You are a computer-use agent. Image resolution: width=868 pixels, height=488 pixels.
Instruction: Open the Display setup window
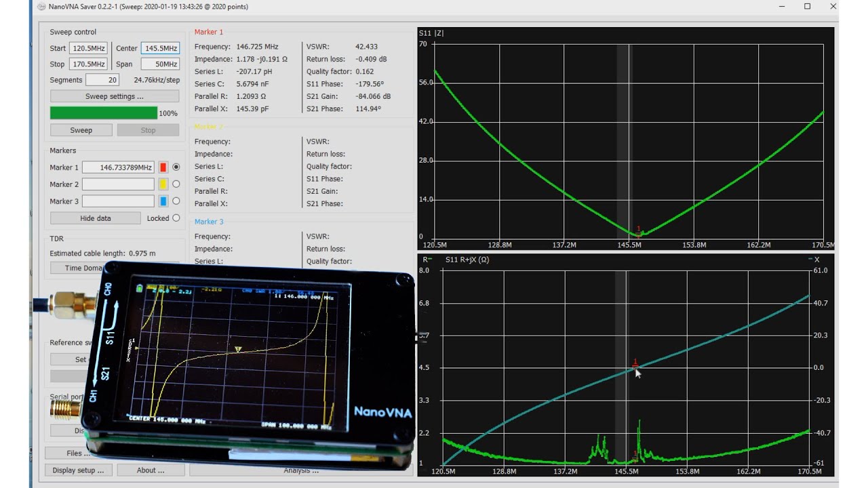[79, 470]
